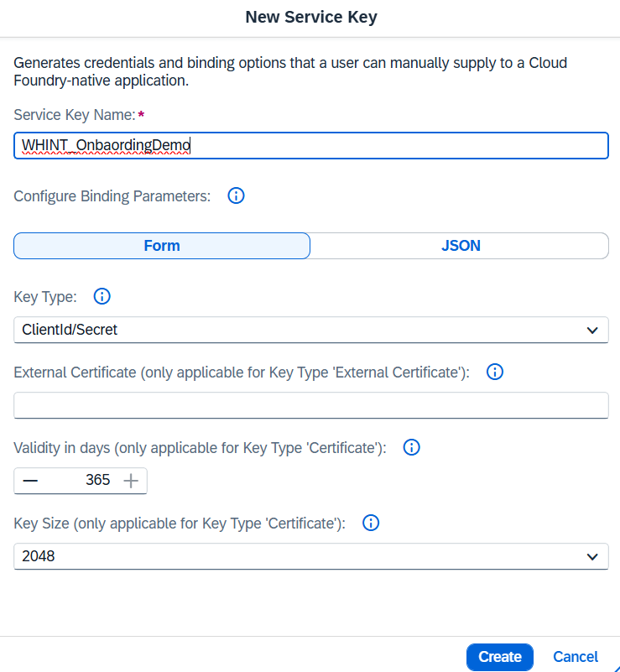
Task: Open the Key Size info icon
Action: tap(371, 523)
